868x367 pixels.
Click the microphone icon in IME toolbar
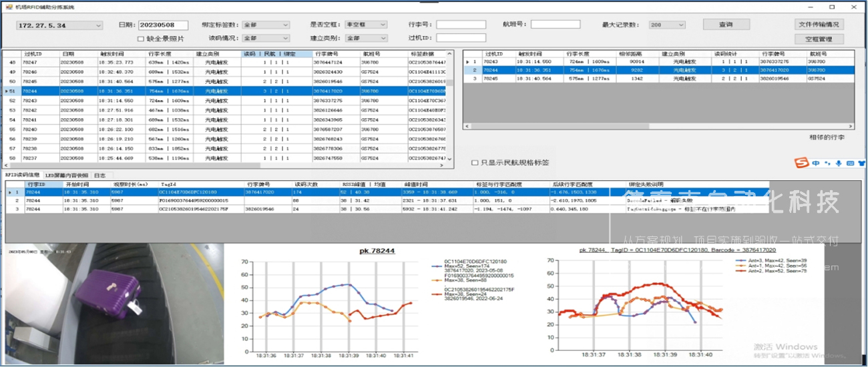[x=838, y=163]
